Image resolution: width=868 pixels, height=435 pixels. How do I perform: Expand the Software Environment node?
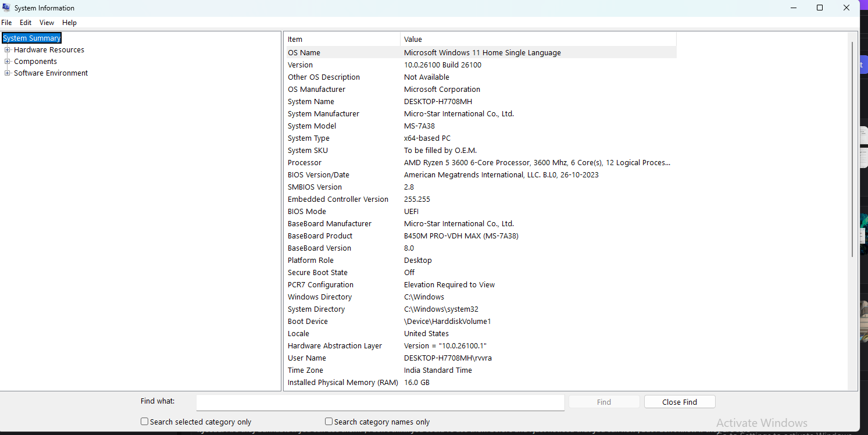[x=8, y=73]
